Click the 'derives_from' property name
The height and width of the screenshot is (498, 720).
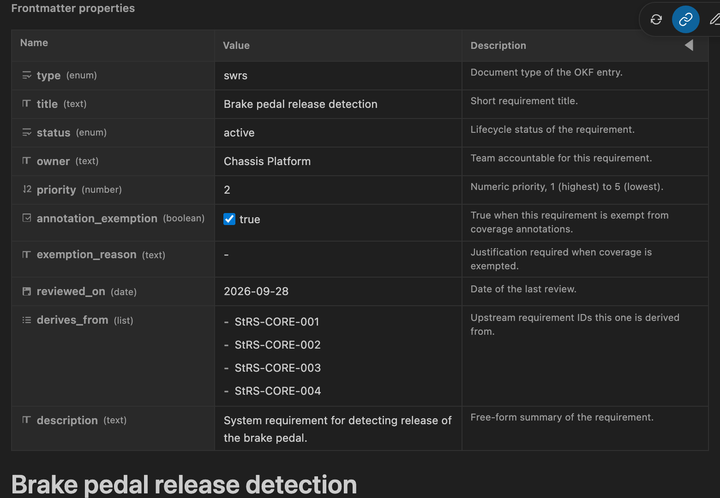pyautogui.click(x=73, y=320)
